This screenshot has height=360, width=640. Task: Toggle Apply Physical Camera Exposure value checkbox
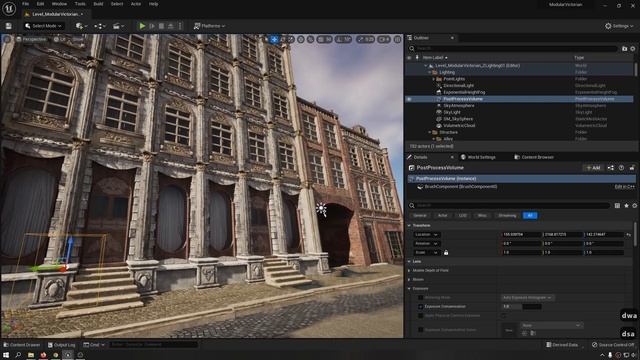tap(504, 316)
